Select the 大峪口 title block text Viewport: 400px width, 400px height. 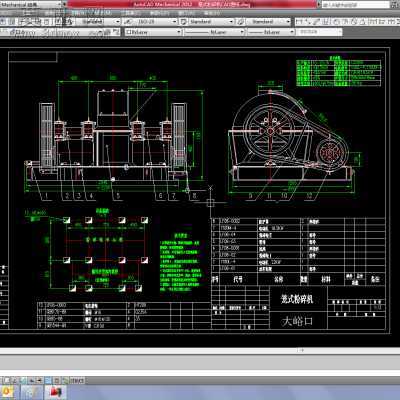(297, 321)
